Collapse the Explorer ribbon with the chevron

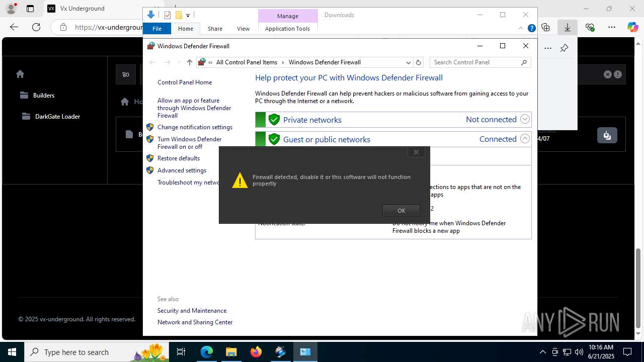521,29
